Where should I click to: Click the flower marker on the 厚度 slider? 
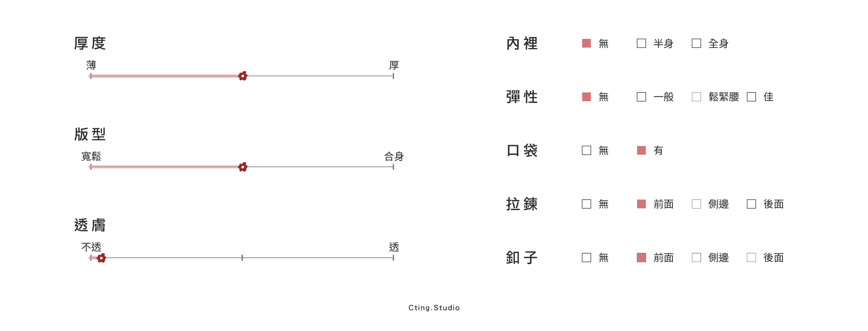[243, 76]
